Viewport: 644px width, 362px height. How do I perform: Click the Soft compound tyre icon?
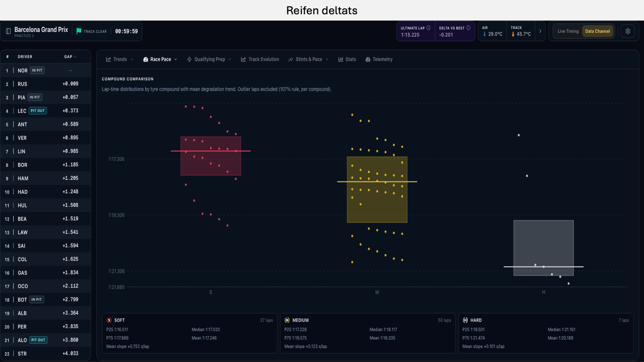pos(109,320)
